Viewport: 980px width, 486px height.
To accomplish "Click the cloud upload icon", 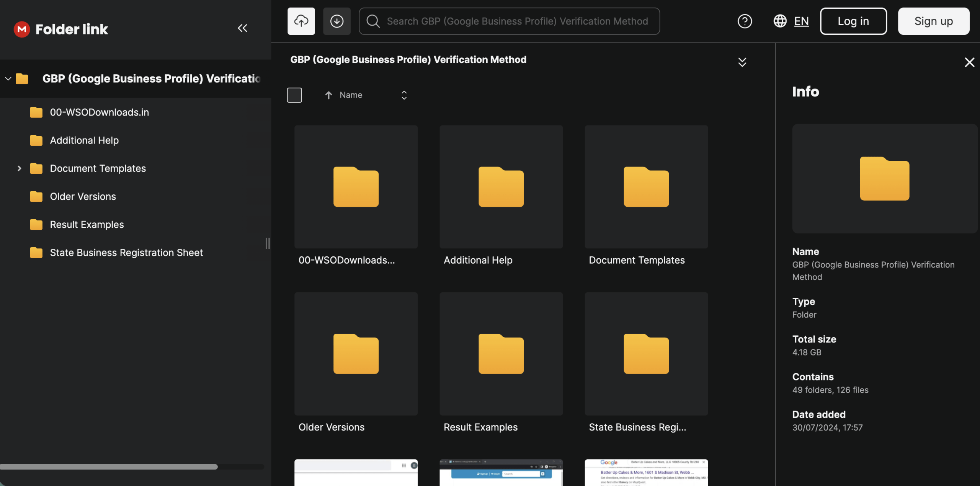I will point(301,21).
